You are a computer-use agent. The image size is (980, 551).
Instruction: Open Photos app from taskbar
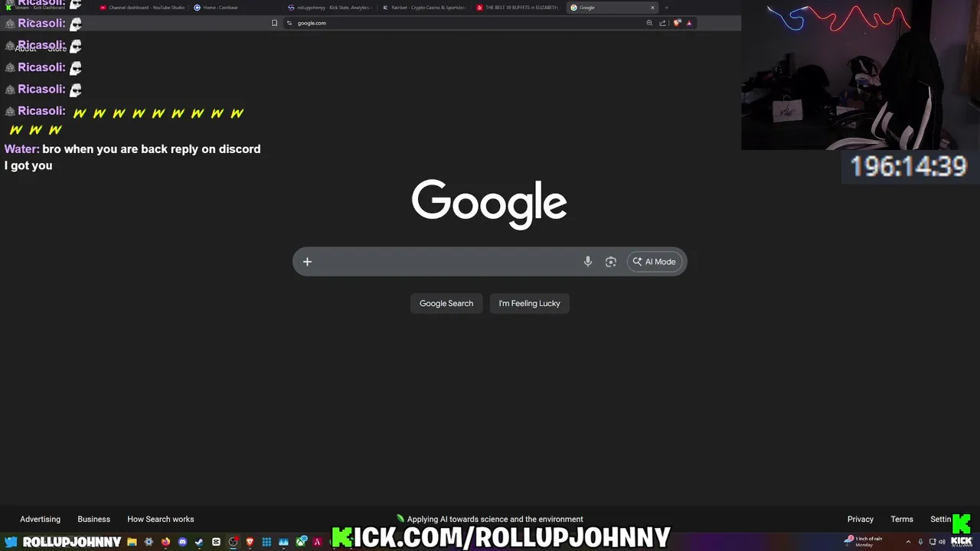point(283,542)
